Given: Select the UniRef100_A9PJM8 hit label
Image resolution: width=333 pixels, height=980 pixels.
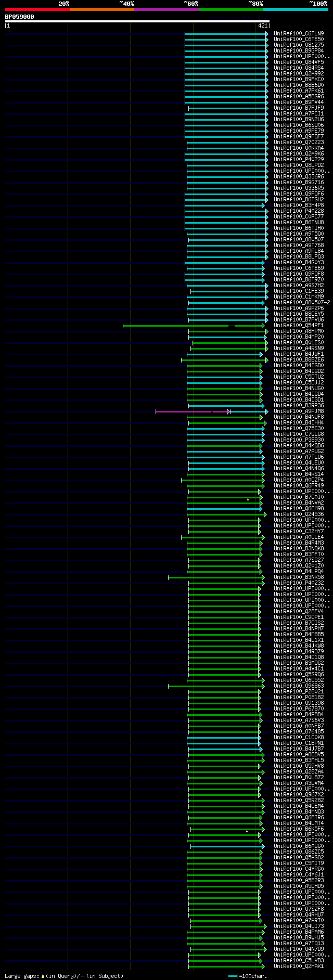Looking at the screenshot, I should [x=299, y=411].
